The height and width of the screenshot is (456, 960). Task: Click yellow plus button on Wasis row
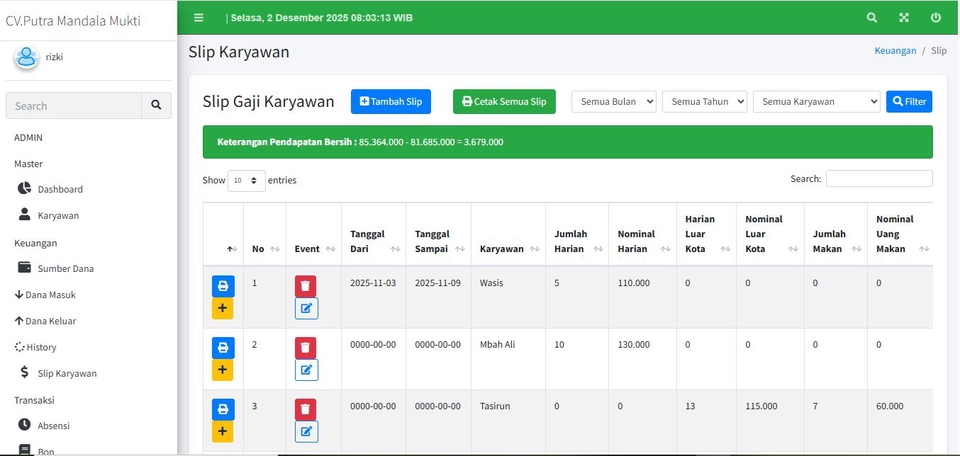(x=223, y=309)
